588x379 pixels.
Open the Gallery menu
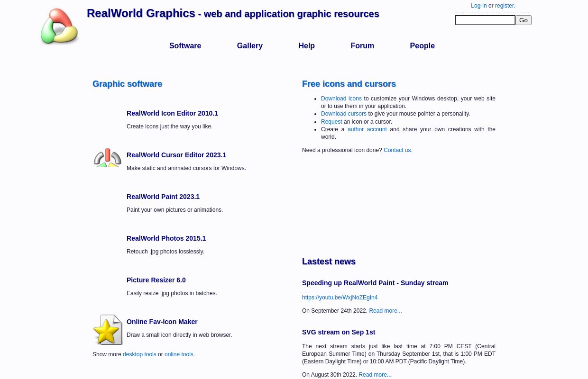click(250, 46)
